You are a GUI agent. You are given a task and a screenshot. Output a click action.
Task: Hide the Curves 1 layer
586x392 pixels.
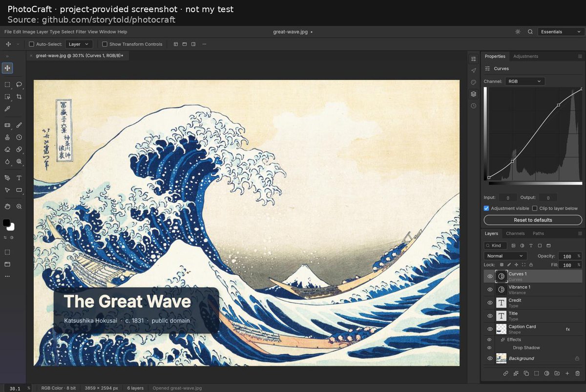point(490,276)
